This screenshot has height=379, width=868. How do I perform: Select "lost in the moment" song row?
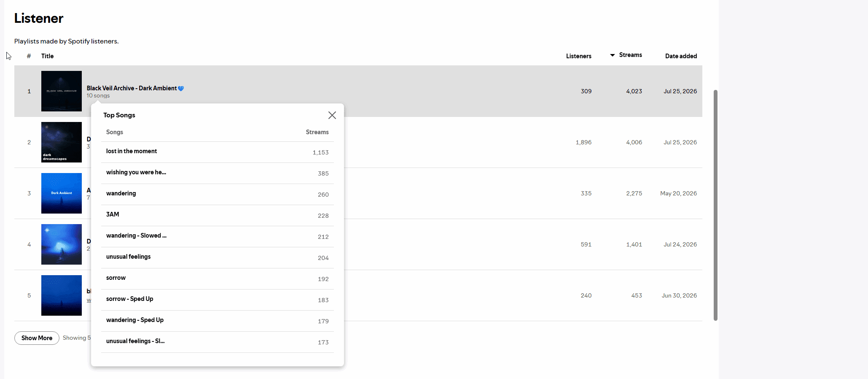tap(218, 152)
